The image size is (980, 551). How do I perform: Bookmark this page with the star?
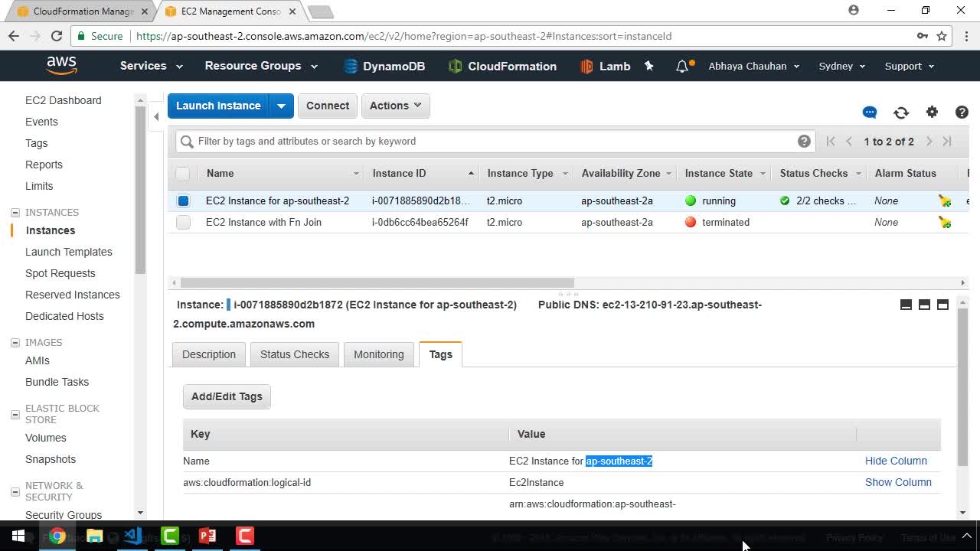point(942,36)
